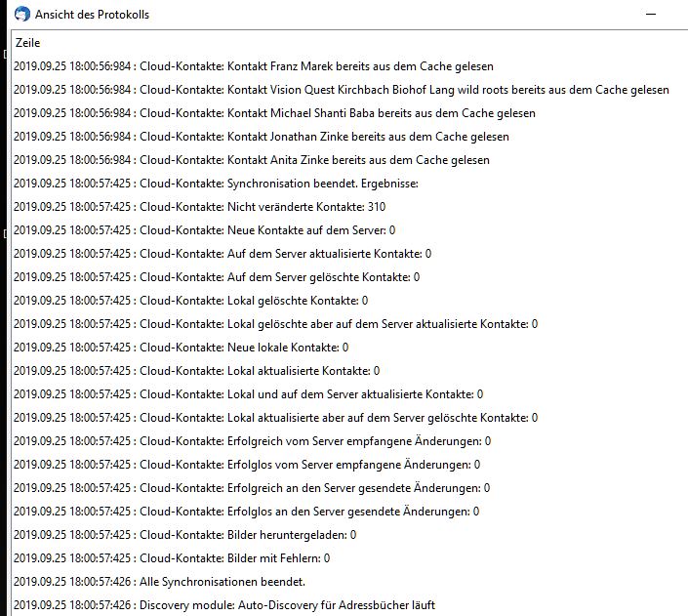Screen dimensions: 688x616
Task: Select Erfolgreich an den Server gesendete line
Action: (x=252, y=488)
